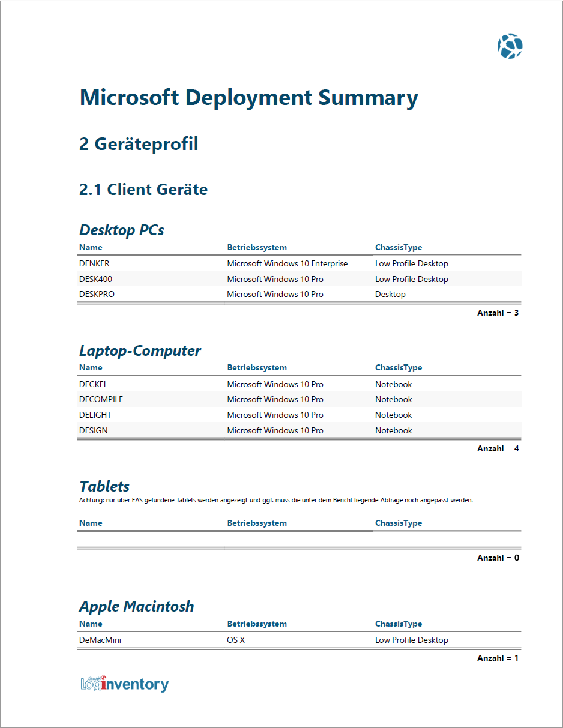
Task: Click the Laptop-Computer section heading
Action: click(140, 350)
